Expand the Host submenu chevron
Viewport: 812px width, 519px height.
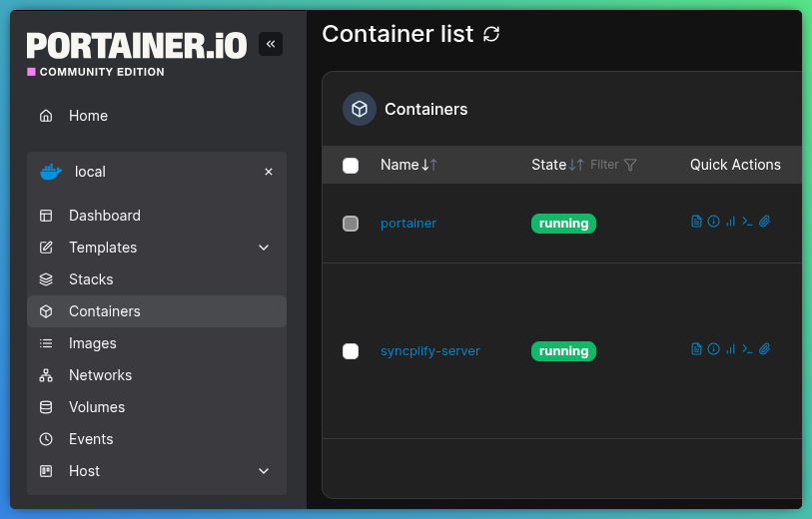click(x=264, y=471)
